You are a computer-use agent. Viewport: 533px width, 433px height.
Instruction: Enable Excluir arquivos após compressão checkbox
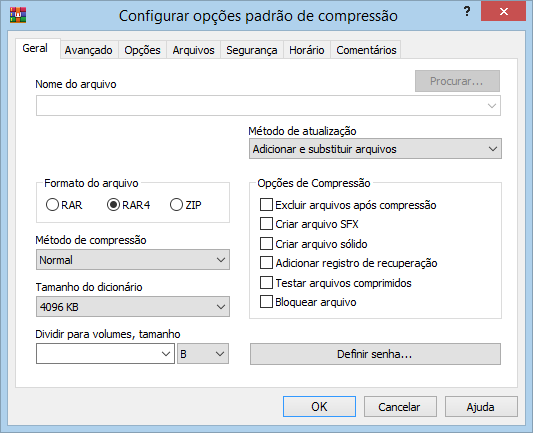pos(266,205)
